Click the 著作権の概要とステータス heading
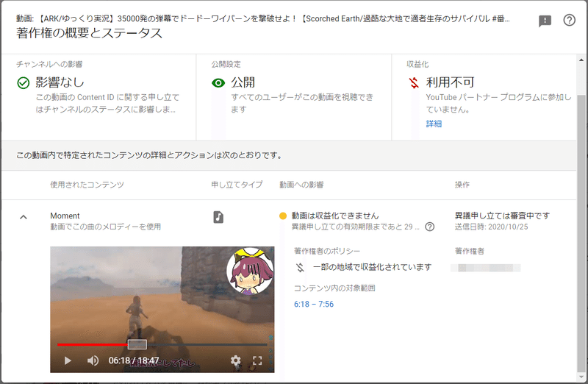588x384 pixels. 89,33
